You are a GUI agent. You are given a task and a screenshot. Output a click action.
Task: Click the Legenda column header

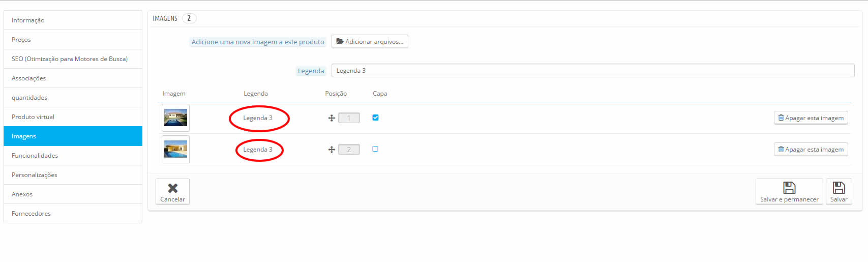pos(256,94)
